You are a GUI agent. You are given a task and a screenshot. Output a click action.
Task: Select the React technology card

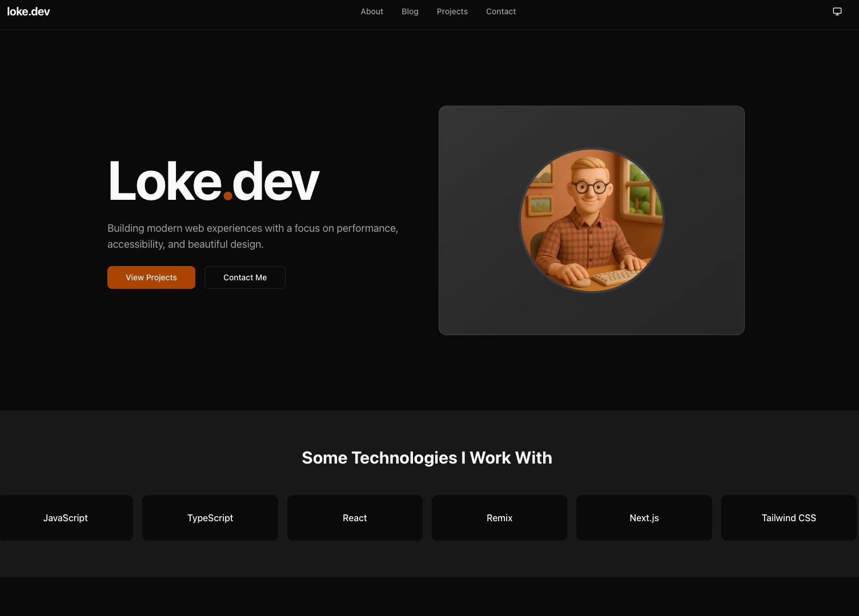point(355,518)
